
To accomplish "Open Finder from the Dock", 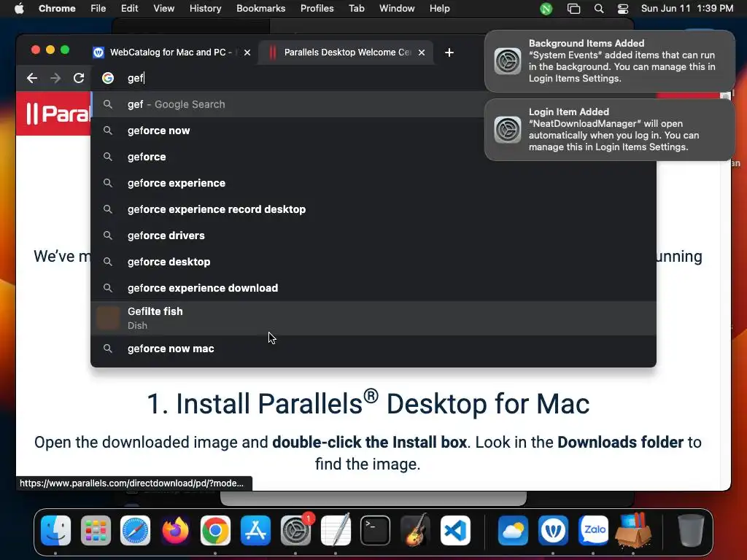I will pyautogui.click(x=55, y=530).
